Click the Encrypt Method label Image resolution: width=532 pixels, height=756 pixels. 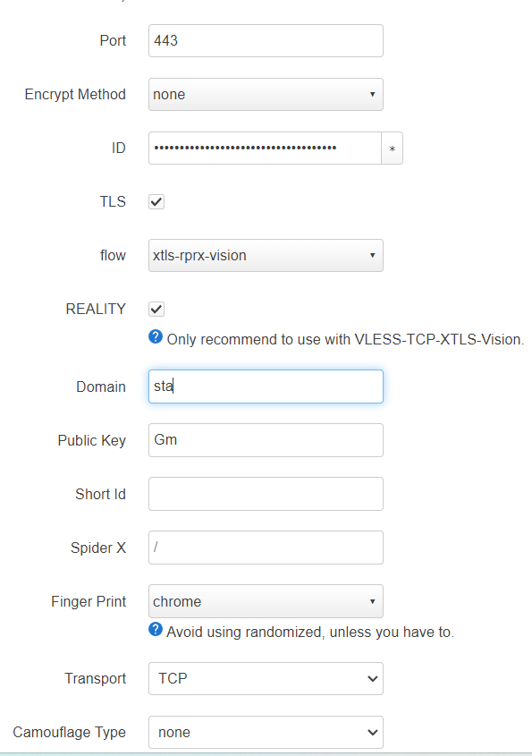pos(75,94)
